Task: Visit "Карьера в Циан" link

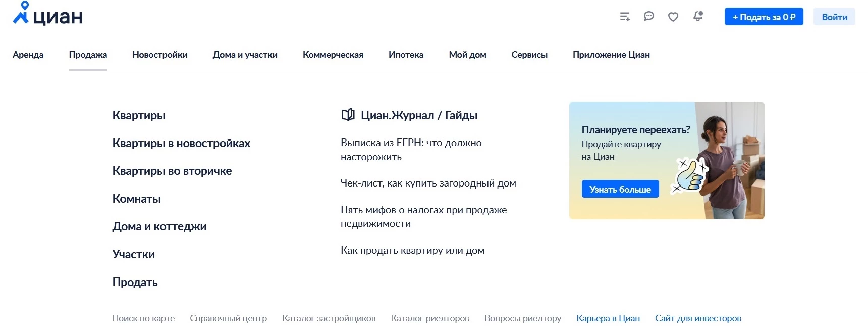Action: (x=608, y=318)
